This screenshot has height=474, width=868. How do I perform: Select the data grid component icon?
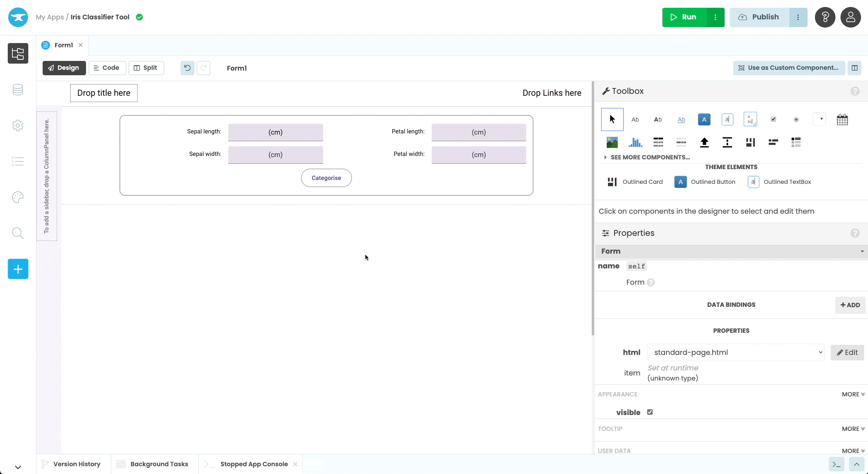click(x=658, y=142)
